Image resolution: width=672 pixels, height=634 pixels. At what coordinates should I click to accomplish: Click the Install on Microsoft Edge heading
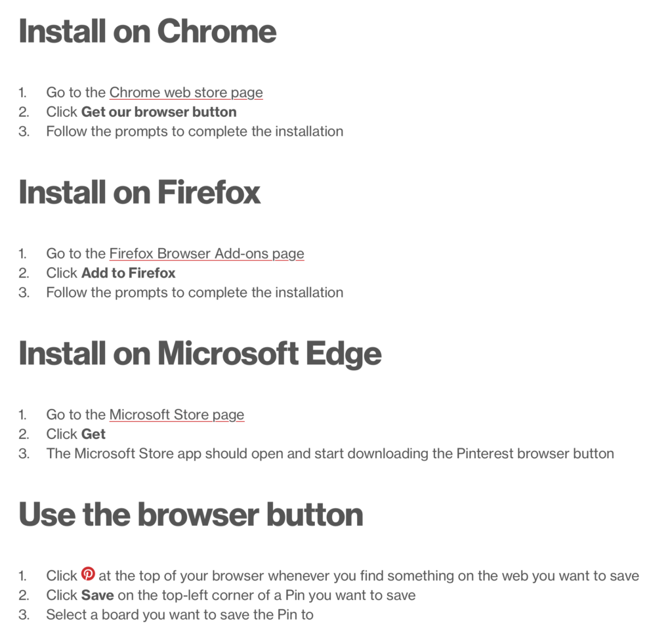[200, 354]
